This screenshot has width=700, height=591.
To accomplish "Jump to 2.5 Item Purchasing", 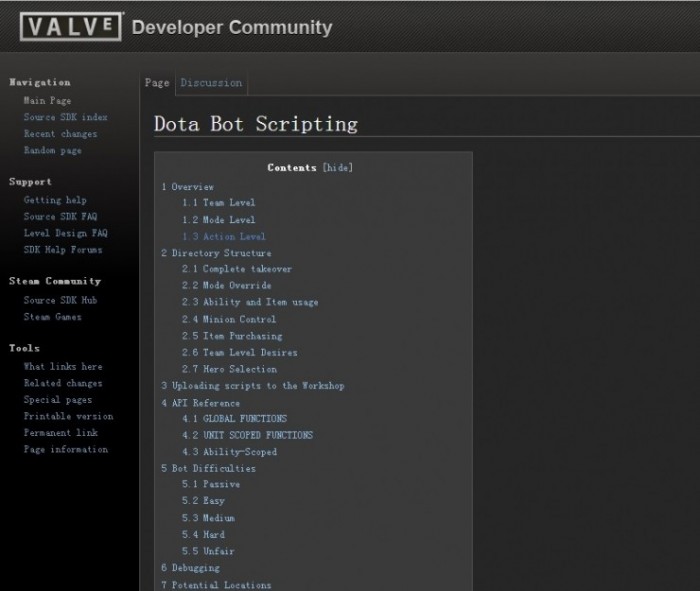I will [232, 336].
